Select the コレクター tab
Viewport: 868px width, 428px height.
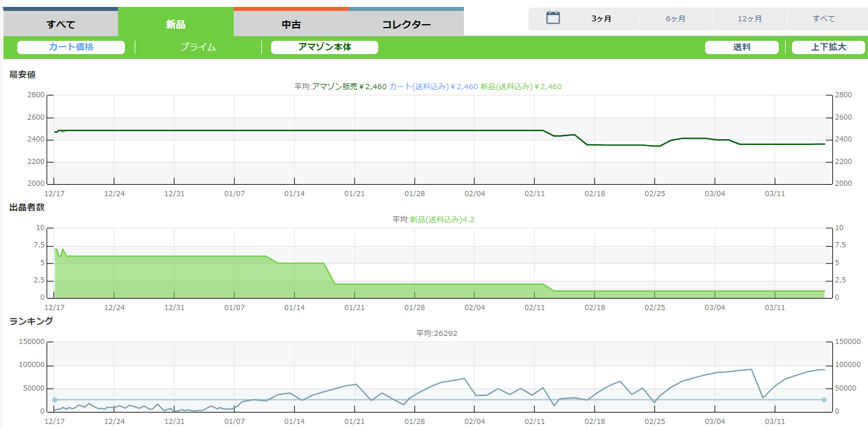(406, 24)
